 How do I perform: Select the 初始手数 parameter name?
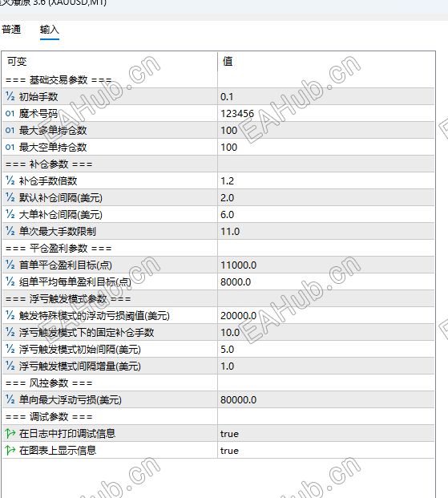coord(38,96)
